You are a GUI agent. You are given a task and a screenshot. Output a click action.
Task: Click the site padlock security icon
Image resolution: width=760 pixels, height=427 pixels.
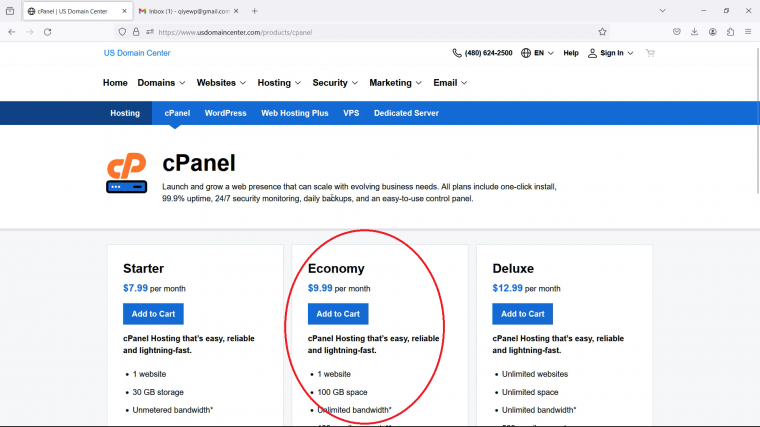(136, 32)
